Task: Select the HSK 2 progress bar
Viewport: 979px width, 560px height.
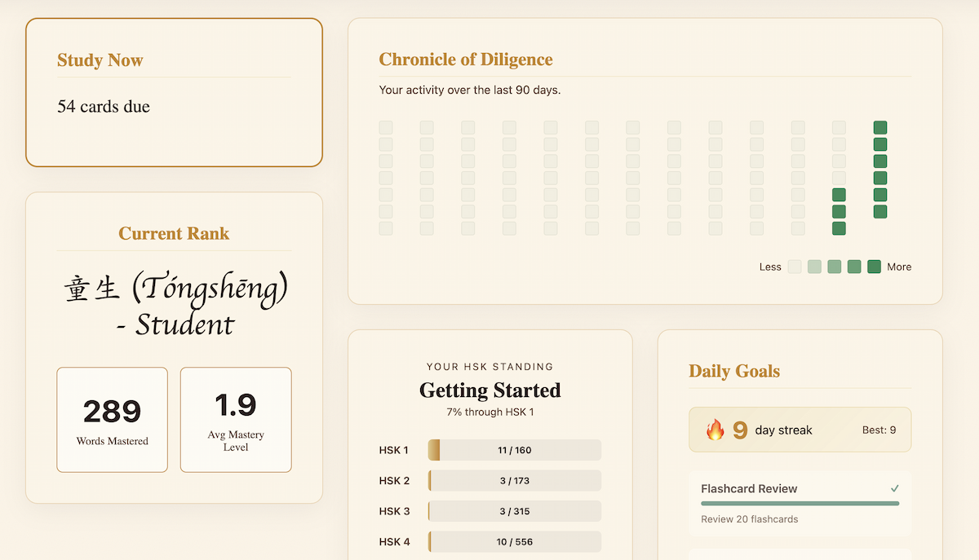Action: pyautogui.click(x=515, y=481)
